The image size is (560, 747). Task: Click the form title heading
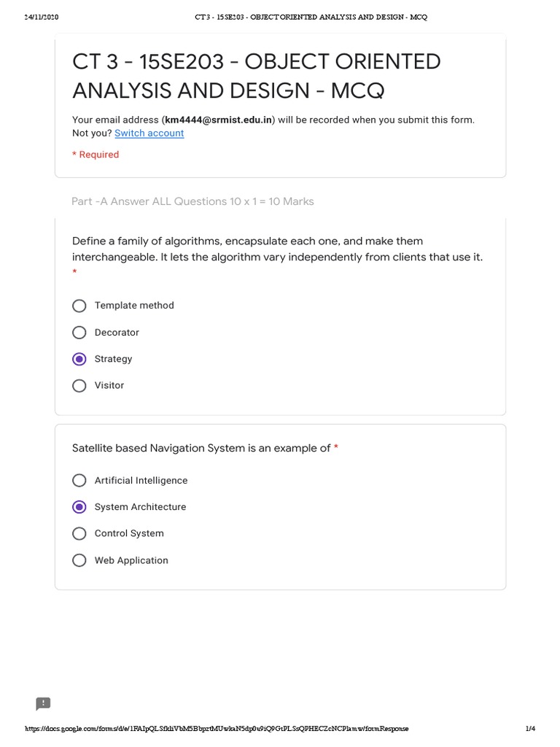tap(257, 76)
